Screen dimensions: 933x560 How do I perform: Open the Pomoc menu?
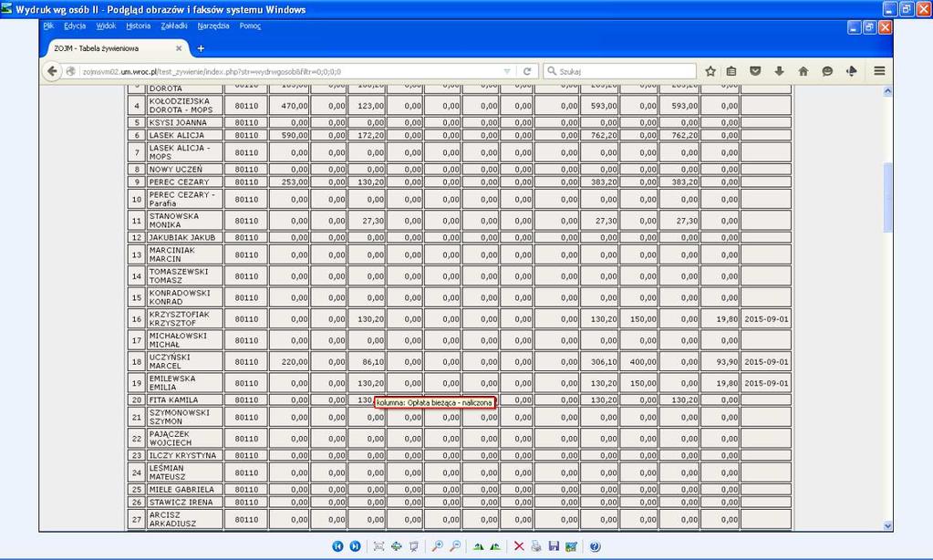[x=250, y=26]
